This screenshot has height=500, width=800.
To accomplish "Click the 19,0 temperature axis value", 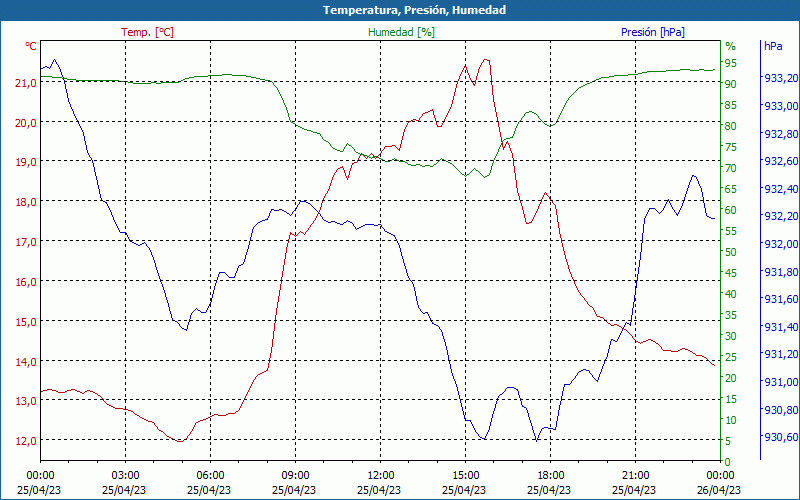I will [26, 162].
